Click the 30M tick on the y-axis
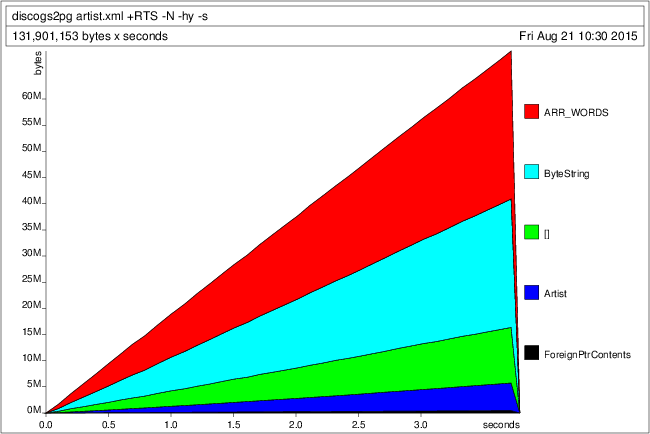This screenshot has width=650, height=434. pos(30,254)
